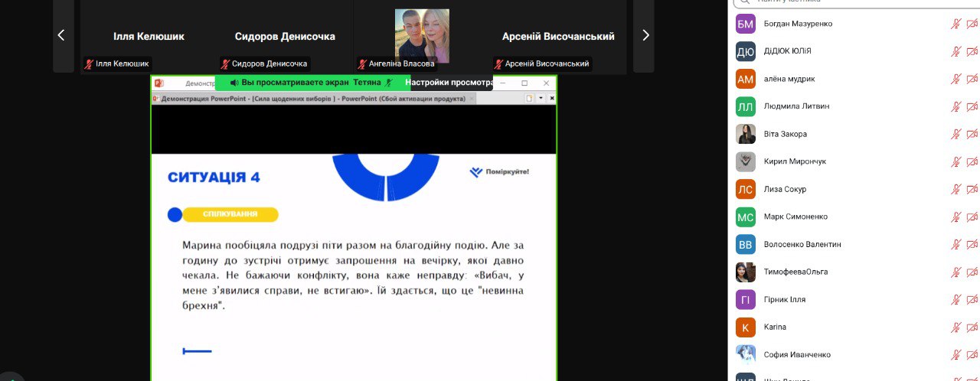This screenshot has width=980, height=381.
Task: Click алёна мудрик's muted microphone icon
Action: (x=955, y=79)
